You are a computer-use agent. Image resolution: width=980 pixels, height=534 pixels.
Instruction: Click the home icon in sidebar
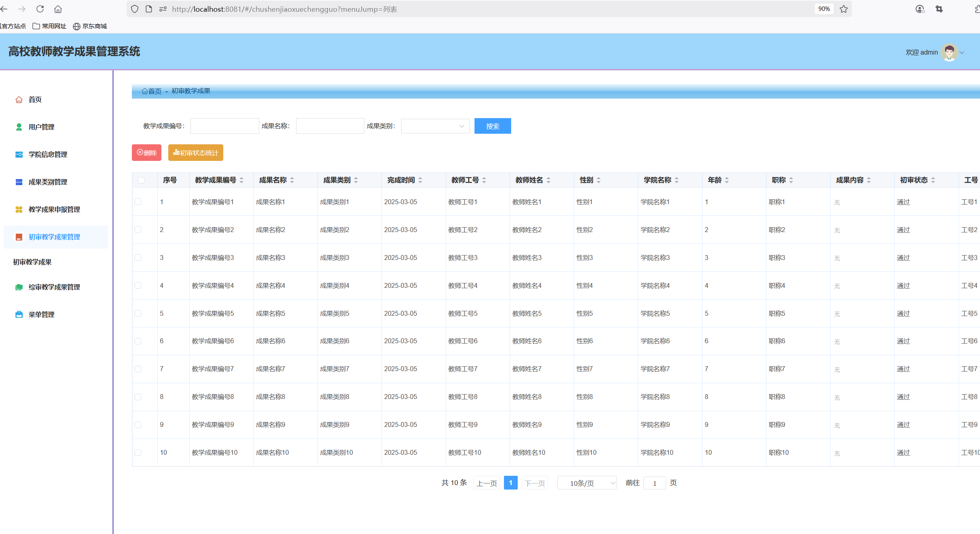tap(19, 99)
